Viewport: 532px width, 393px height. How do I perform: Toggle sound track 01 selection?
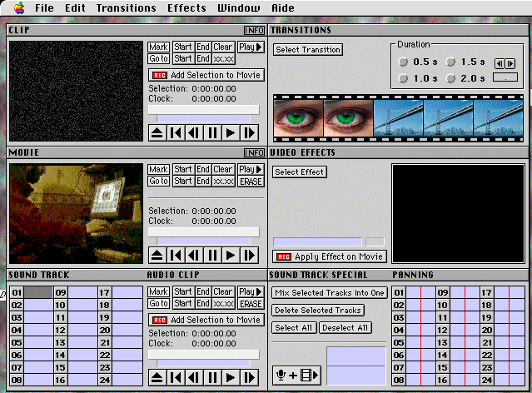38,292
